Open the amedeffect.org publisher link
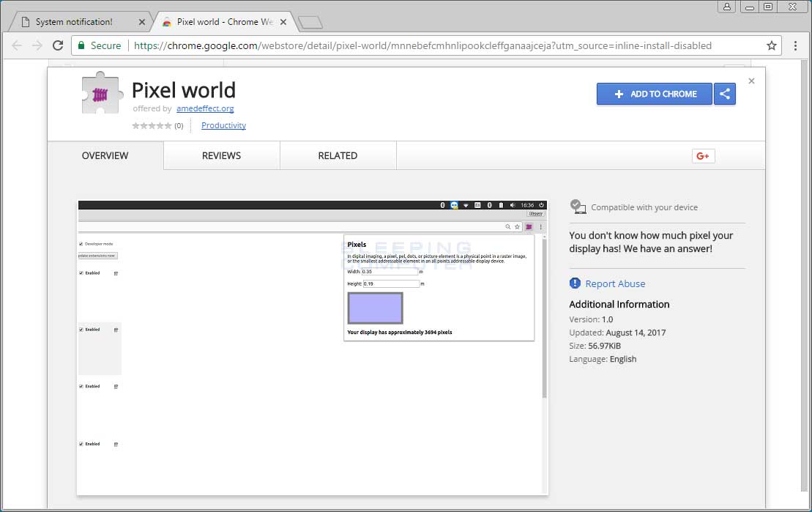The width and height of the screenshot is (812, 512). [205, 108]
